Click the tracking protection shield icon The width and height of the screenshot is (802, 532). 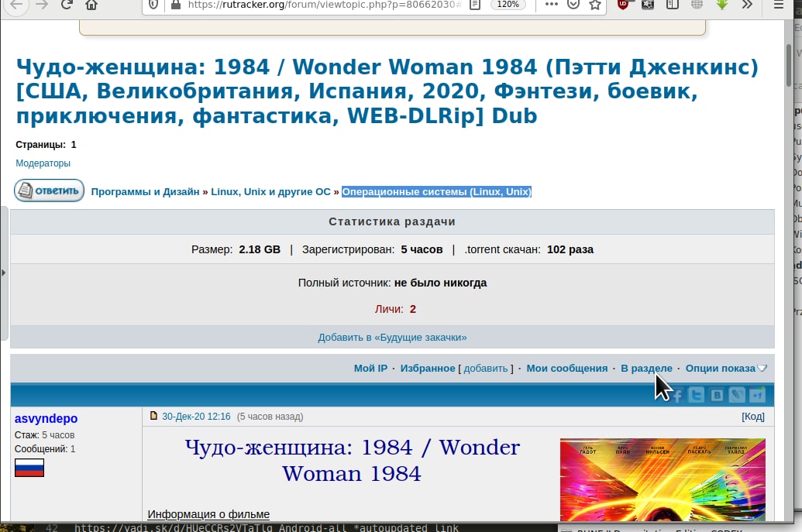tap(153, 5)
